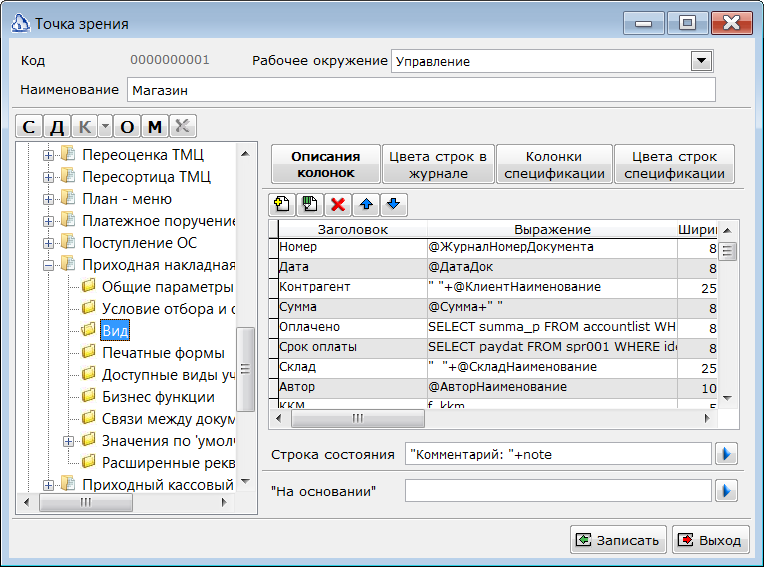764x567 pixels.
Task: Click '@ДатаДок' expression cell
Action: tap(552, 267)
